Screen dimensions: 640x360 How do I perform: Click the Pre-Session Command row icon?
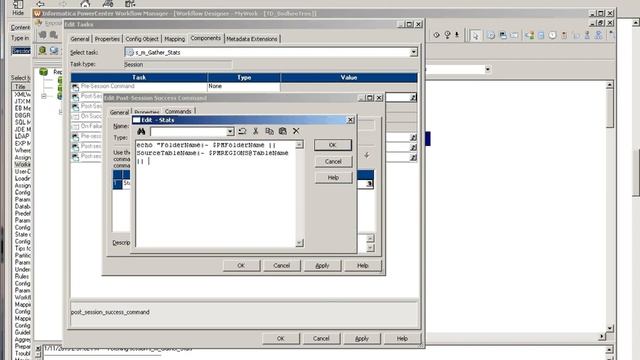[75, 87]
